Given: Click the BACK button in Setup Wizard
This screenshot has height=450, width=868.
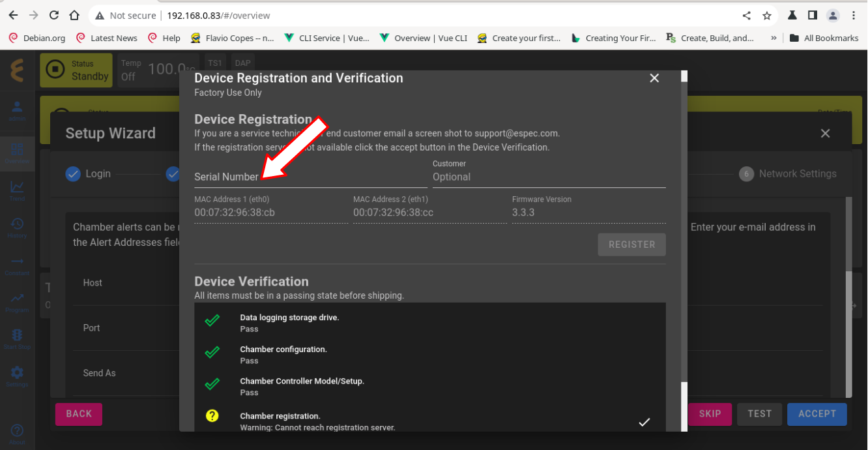Looking at the screenshot, I should [79, 413].
